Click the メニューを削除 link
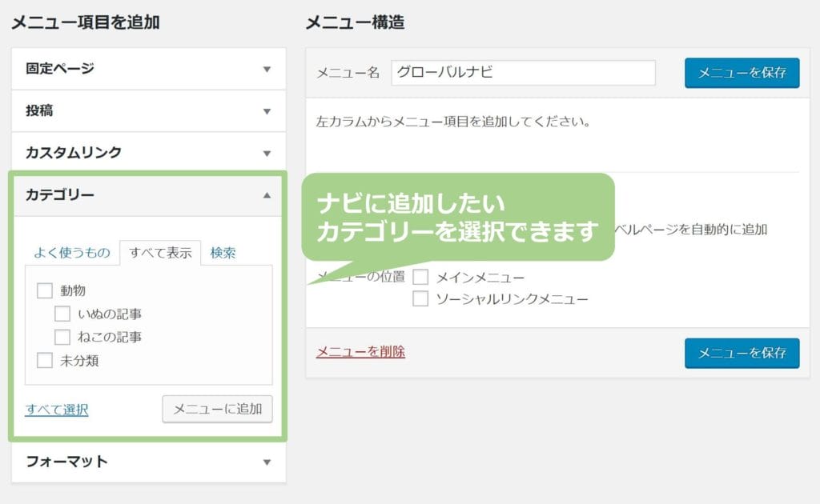Viewport: 820px width, 504px height. pyautogui.click(x=360, y=351)
